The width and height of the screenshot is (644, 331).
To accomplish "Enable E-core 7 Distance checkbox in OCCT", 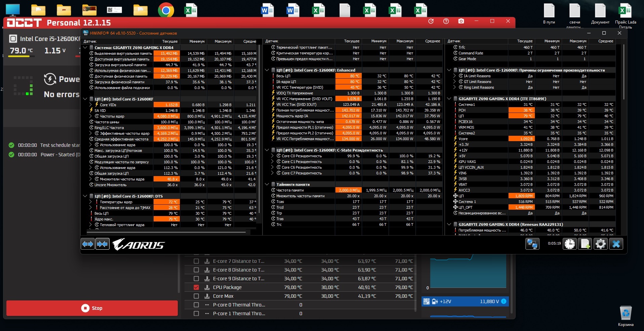I will coord(196,261).
